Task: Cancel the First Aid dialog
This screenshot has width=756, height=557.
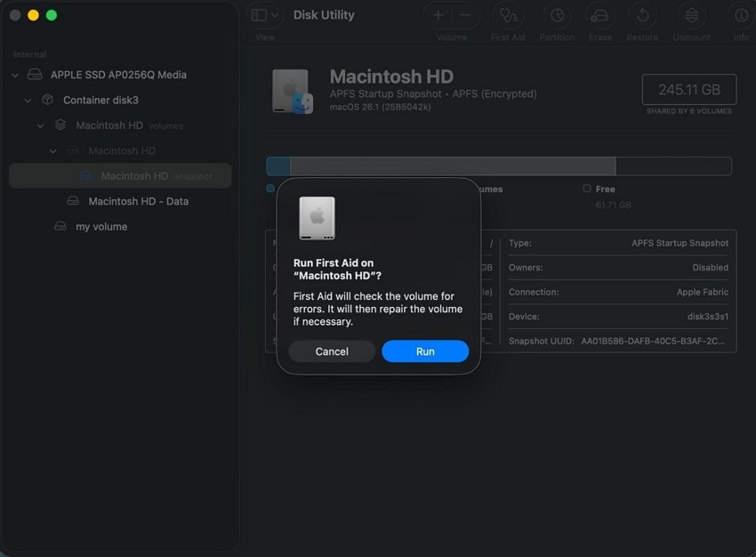Action: 332,351
